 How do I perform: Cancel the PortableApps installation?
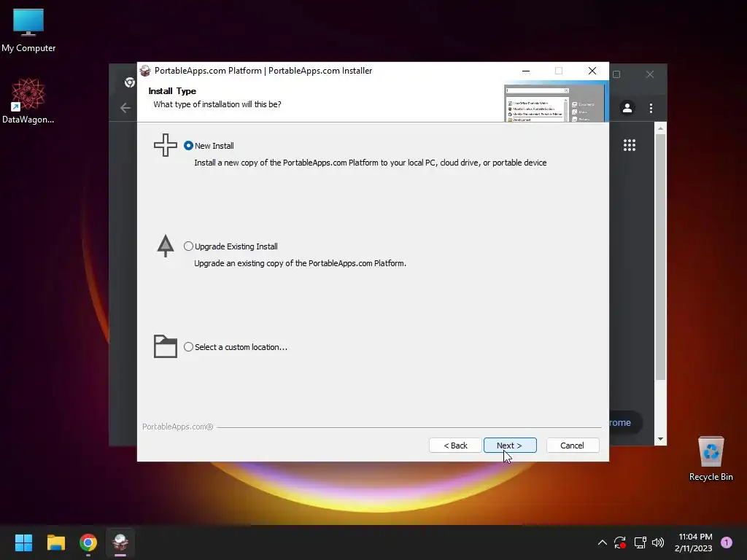click(572, 446)
